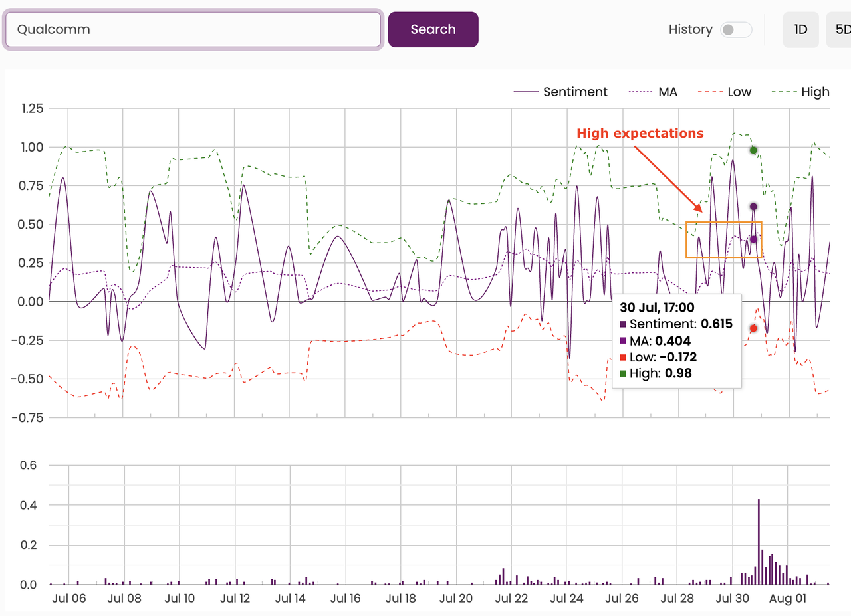
Task: Click the '30 Jul, 17:00' tooltip heading
Action: (657, 307)
